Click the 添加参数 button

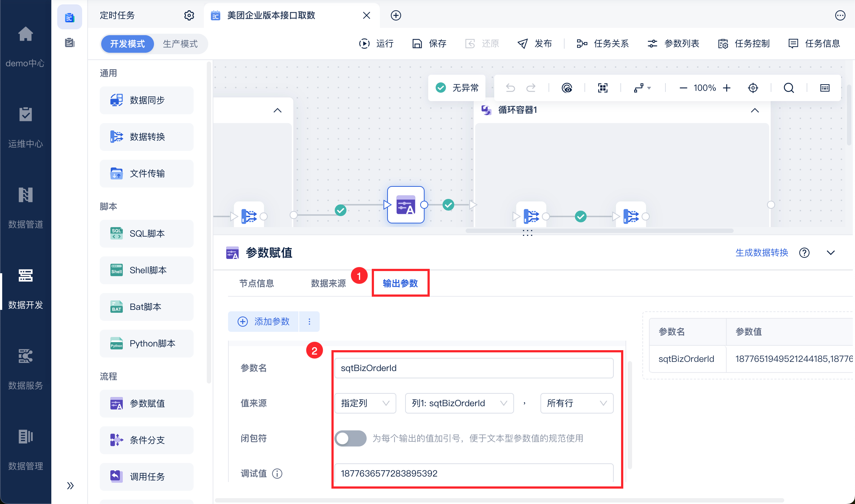[x=264, y=322]
